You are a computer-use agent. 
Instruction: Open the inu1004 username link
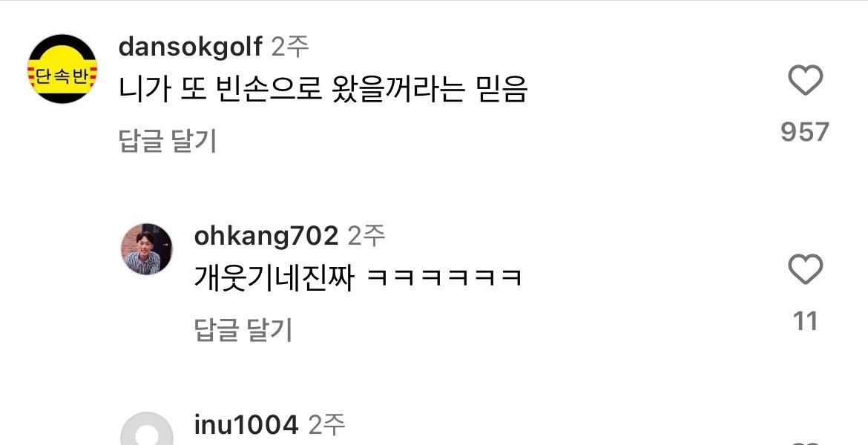pyautogui.click(x=246, y=425)
